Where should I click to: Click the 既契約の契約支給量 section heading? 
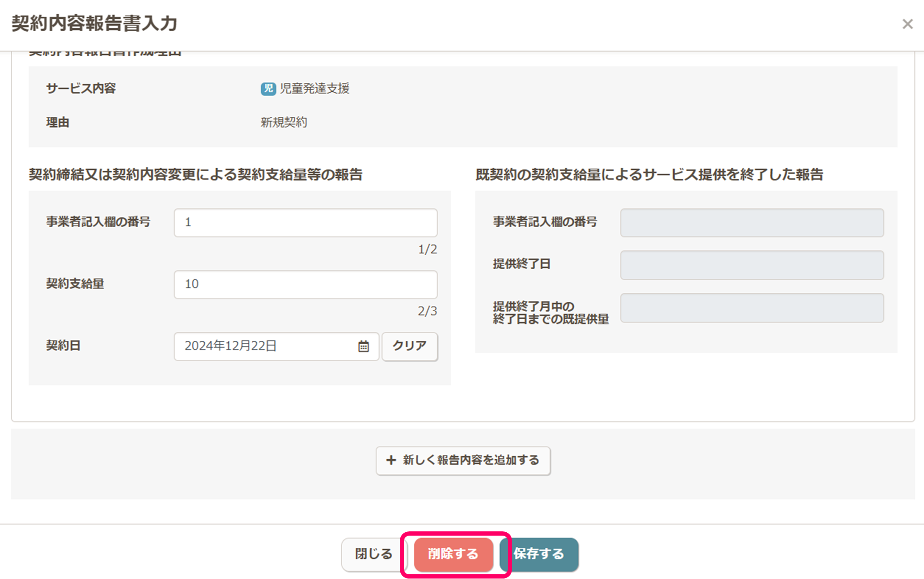[x=649, y=175]
